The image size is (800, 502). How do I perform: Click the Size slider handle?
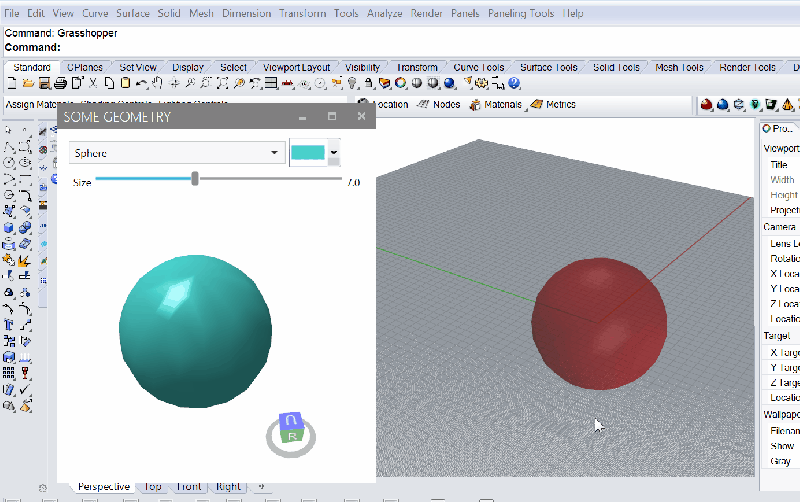(195, 179)
